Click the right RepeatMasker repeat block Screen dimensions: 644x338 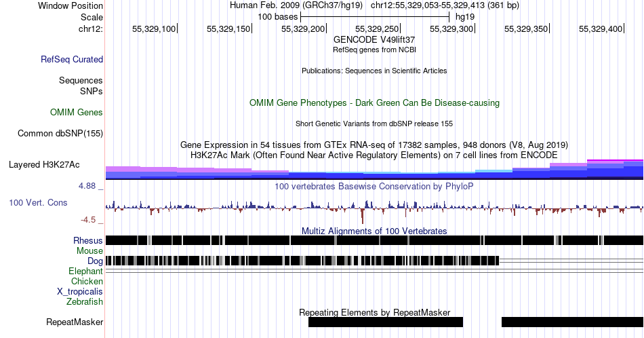coord(573,322)
